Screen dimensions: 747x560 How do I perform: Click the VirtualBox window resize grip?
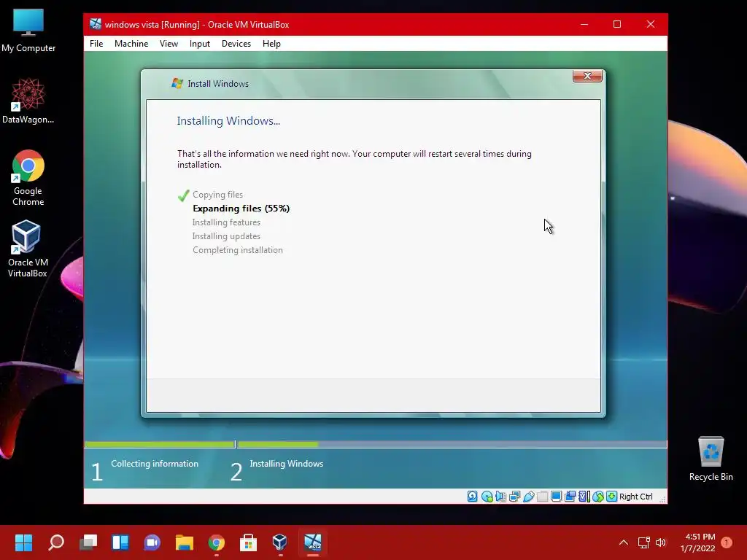tap(662, 499)
